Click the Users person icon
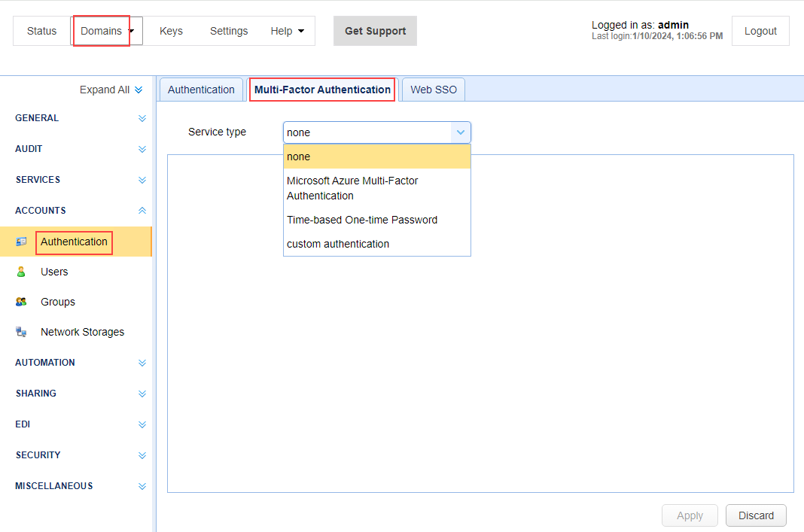 pos(21,272)
